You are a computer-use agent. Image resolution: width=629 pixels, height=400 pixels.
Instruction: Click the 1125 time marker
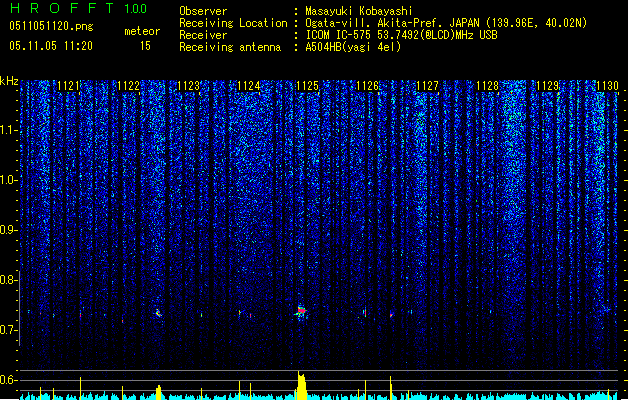tap(307, 86)
